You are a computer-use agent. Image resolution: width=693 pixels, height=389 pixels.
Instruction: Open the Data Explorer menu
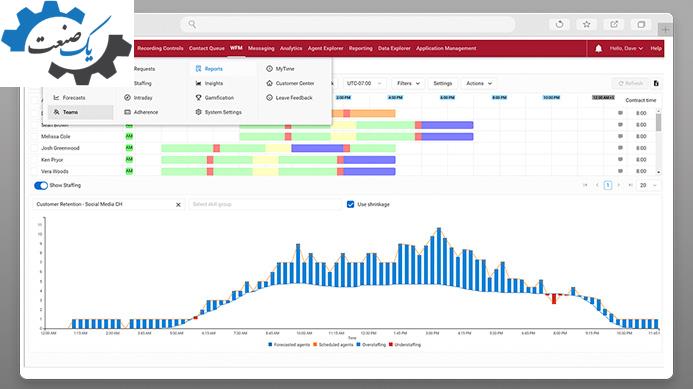[x=394, y=48]
